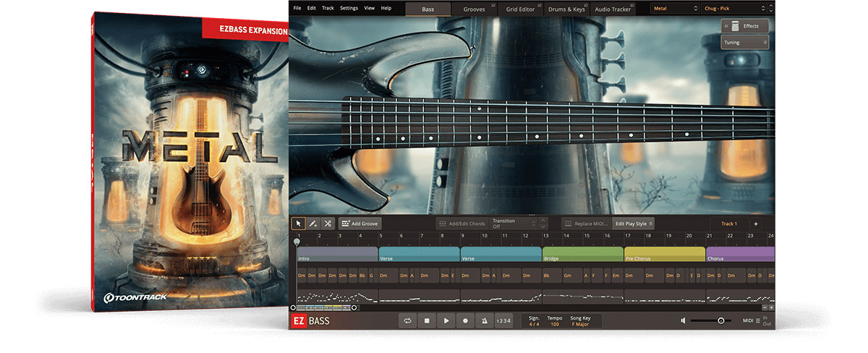This screenshot has height=353, width=868.
Task: Detach Audio Tracker tab via pop-out icon
Action: [x=632, y=5]
